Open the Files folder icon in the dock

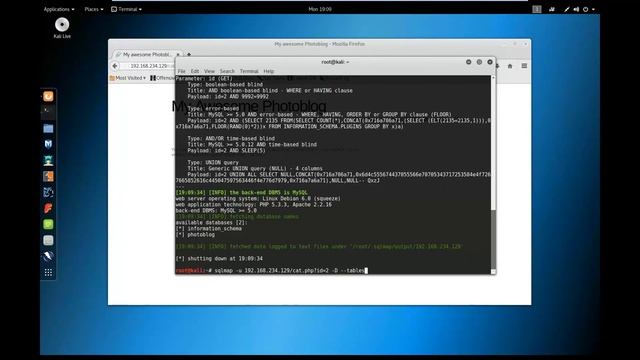pos(48,129)
